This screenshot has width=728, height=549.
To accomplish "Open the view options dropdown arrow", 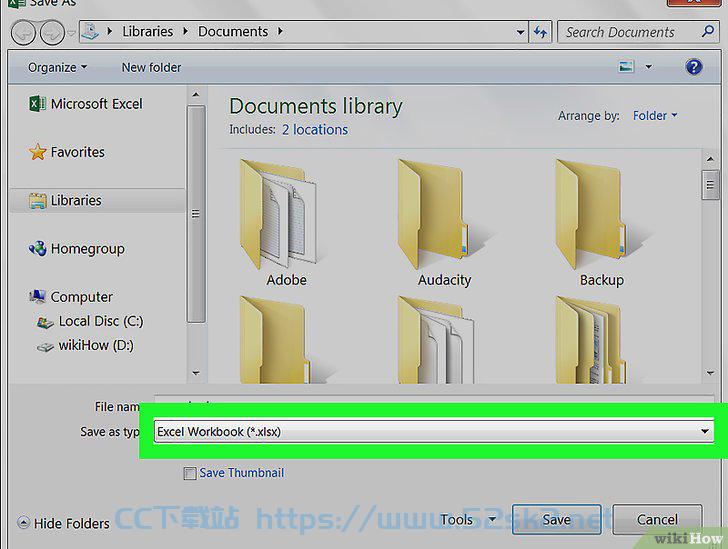I will coord(649,67).
